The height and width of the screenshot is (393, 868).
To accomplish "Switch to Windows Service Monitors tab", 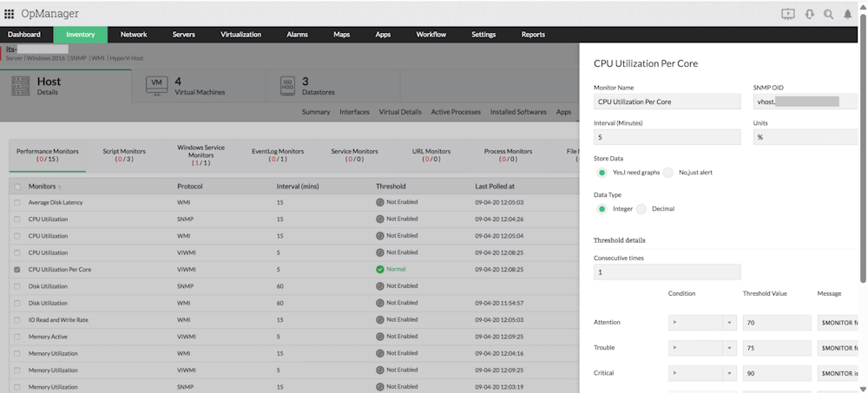I will (201, 155).
